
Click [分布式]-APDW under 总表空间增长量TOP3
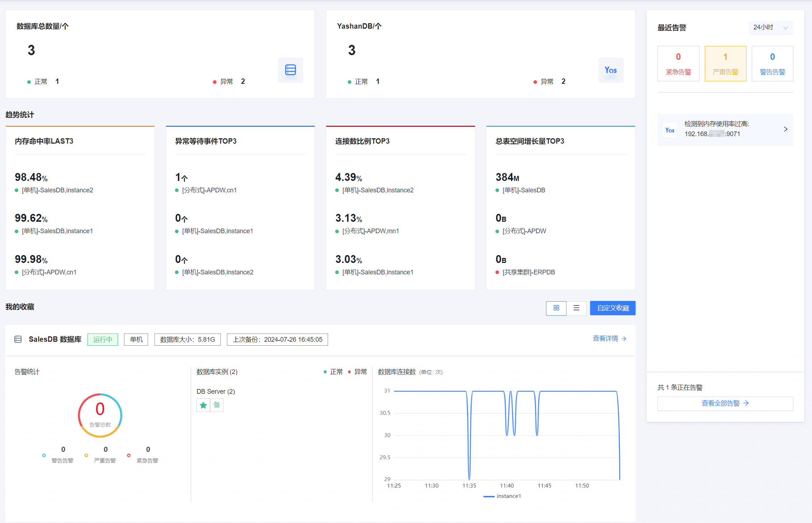tap(524, 231)
